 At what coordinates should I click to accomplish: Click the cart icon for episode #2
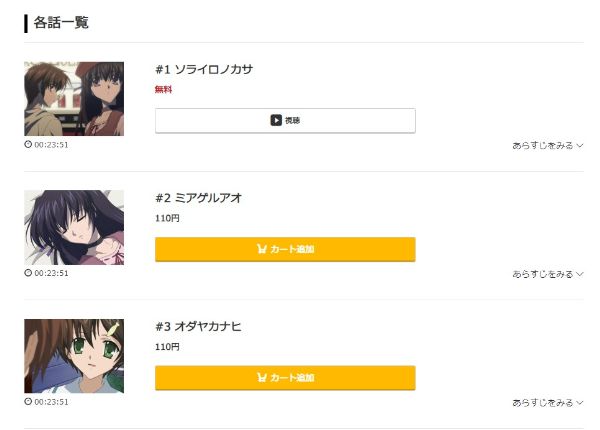click(x=262, y=249)
